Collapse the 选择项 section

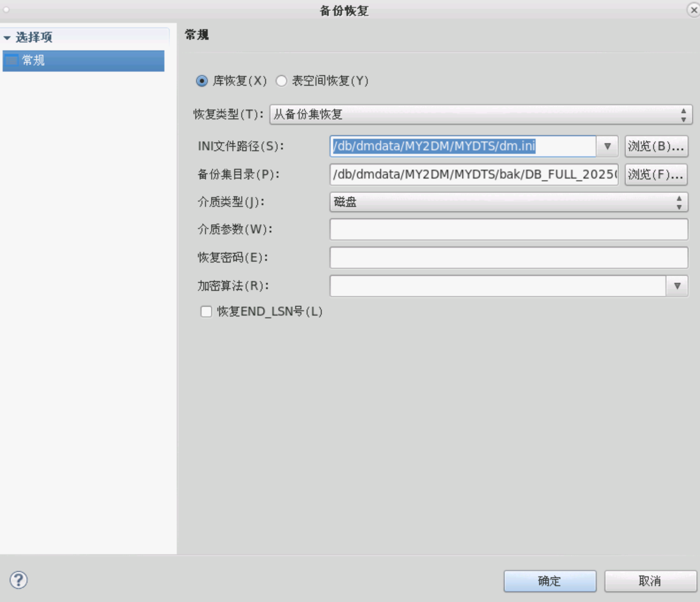[x=7, y=38]
